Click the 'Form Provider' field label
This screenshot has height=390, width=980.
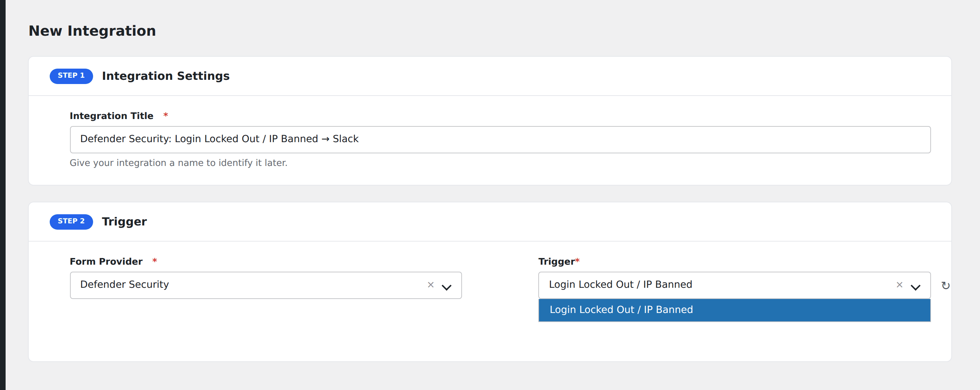[106, 262]
